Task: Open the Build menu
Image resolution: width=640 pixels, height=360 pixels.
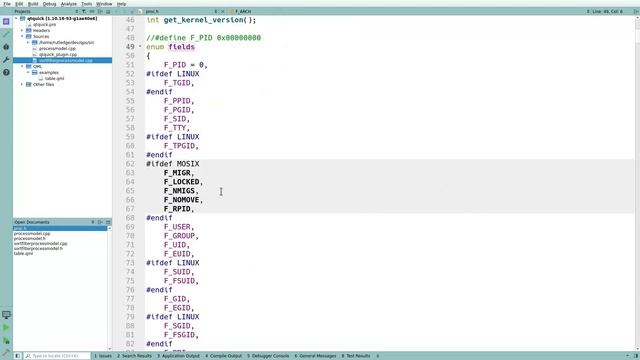Action: tap(33, 4)
